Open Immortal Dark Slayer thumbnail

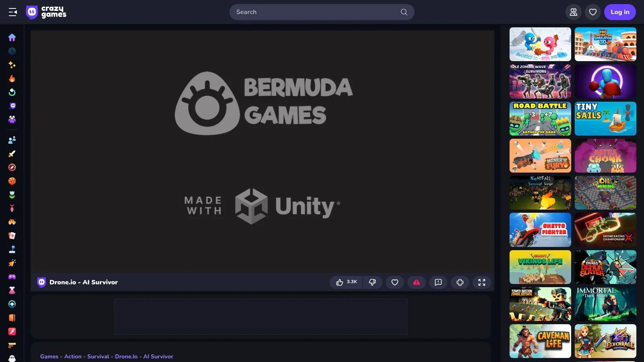pyautogui.click(x=605, y=304)
